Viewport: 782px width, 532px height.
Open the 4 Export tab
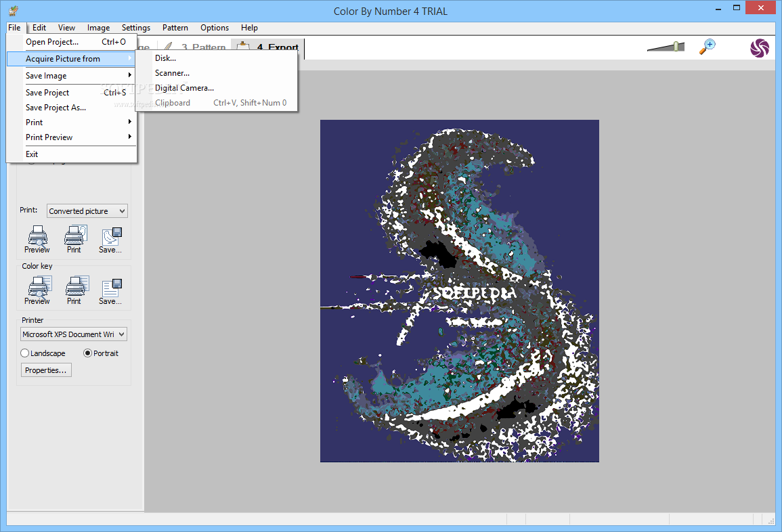click(x=268, y=47)
